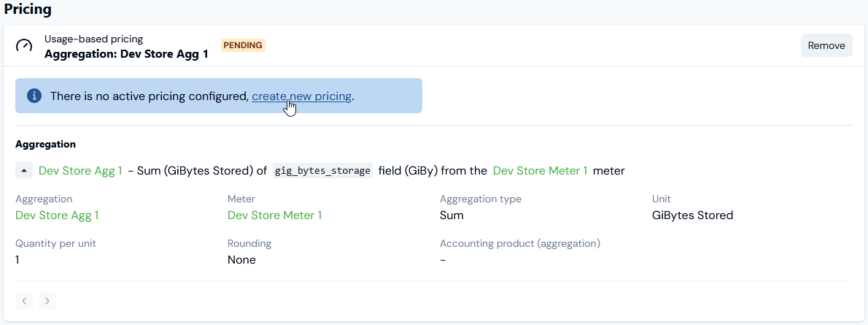The width and height of the screenshot is (868, 325).
Task: Click the 'Accounting product (aggregation)' label
Action: click(x=520, y=243)
